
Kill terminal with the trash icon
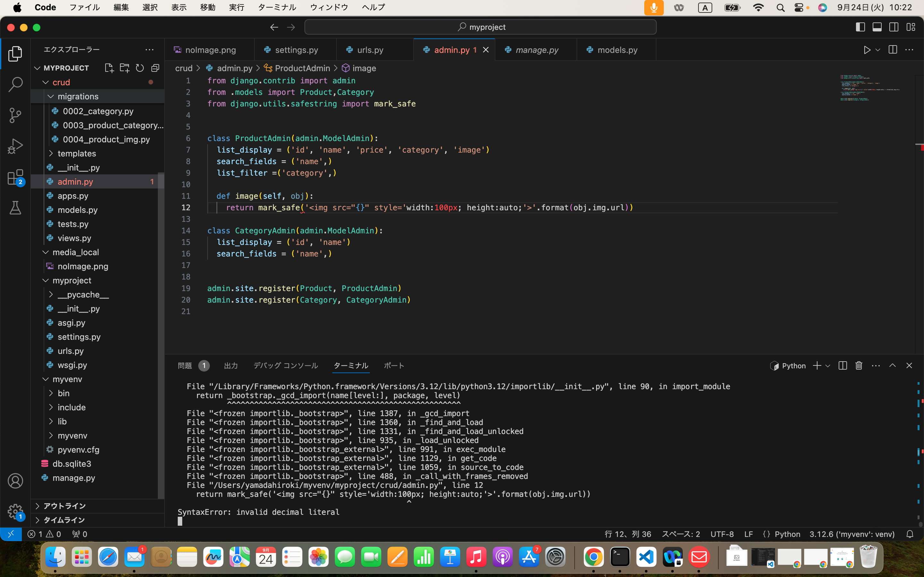click(859, 365)
